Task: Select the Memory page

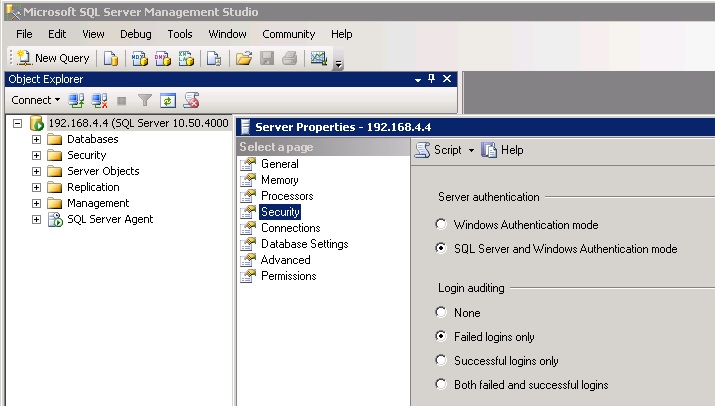Action: click(280, 180)
